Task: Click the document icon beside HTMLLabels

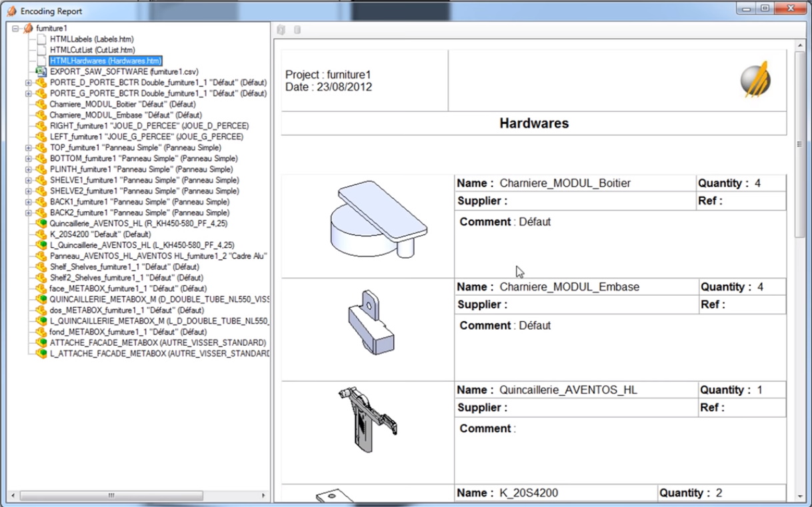Action: [x=41, y=39]
